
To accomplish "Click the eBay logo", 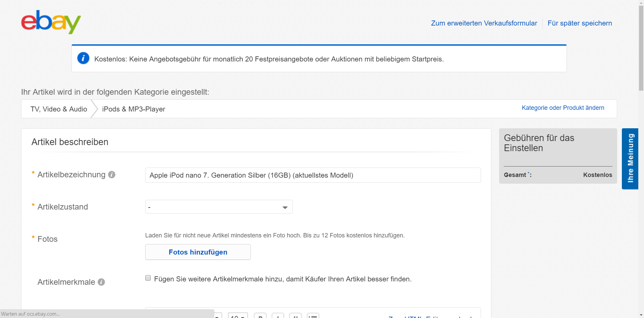I will click(51, 22).
